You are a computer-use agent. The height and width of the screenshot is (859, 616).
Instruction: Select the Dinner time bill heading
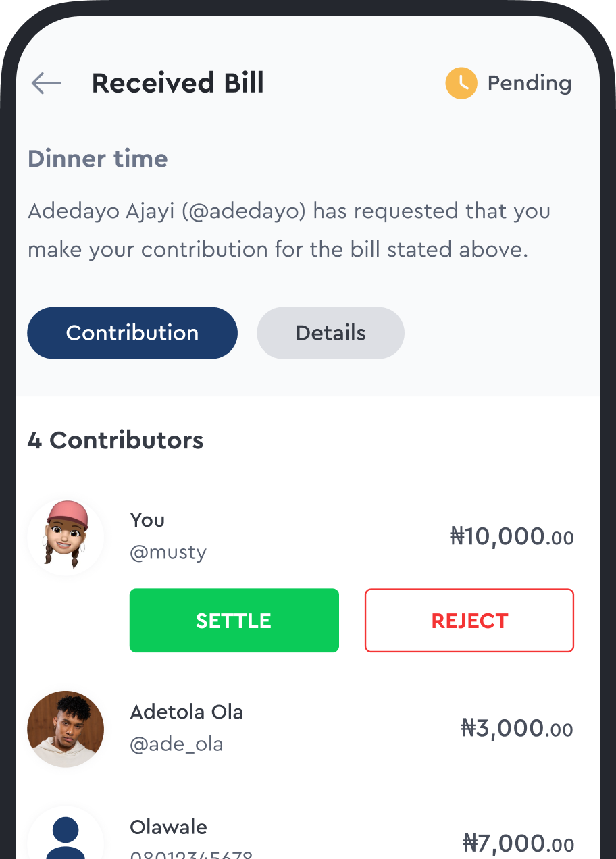click(98, 159)
